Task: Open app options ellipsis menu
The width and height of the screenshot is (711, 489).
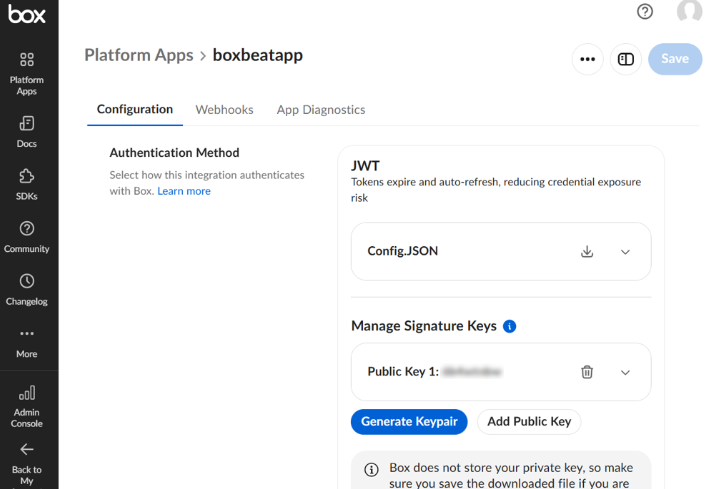Action: point(588,59)
